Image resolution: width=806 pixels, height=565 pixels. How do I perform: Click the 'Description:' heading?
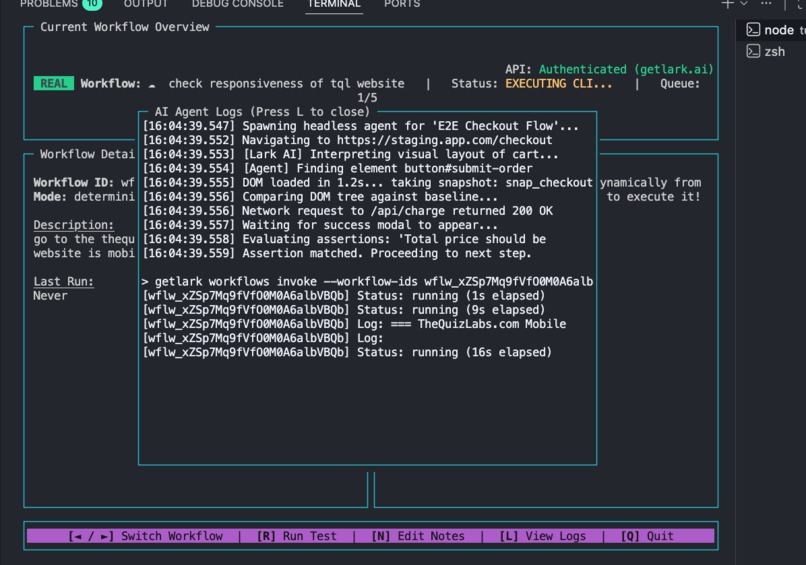[x=74, y=225]
